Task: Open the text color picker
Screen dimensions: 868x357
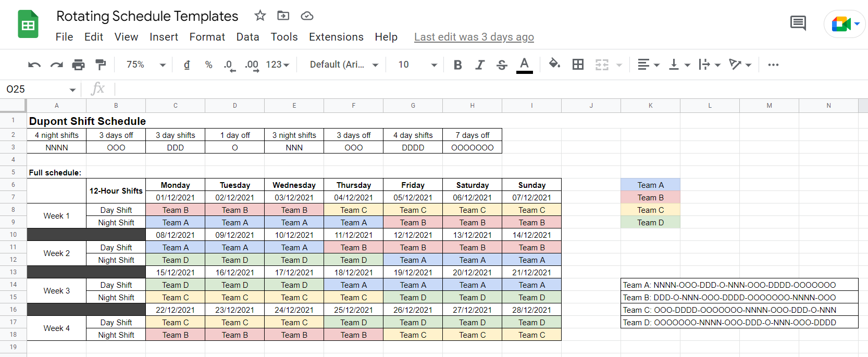Action: [x=524, y=64]
